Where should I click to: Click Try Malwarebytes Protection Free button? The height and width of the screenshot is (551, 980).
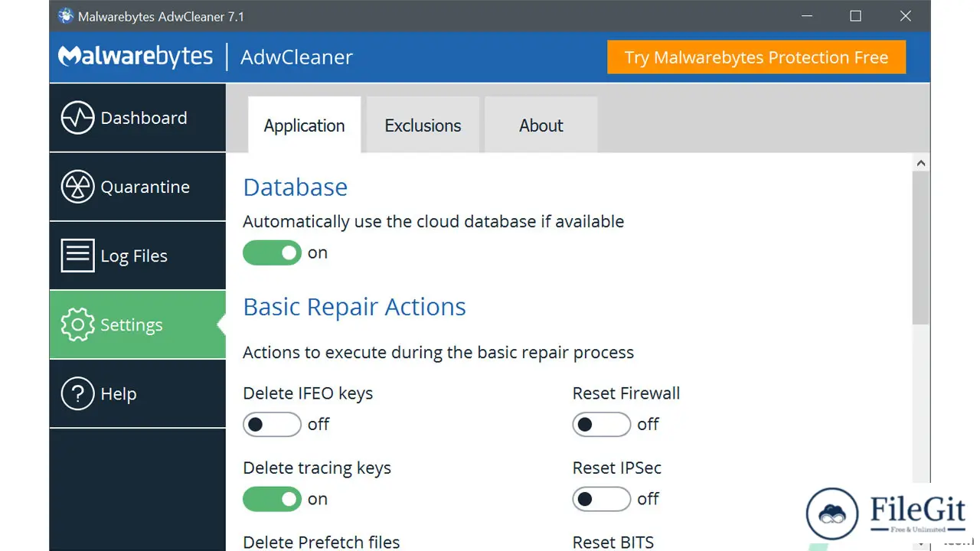point(756,57)
